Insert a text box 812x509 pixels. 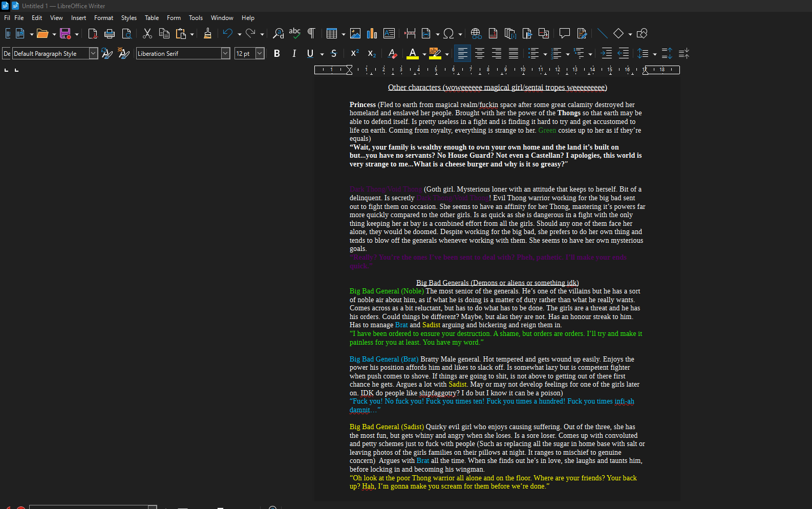[389, 34]
